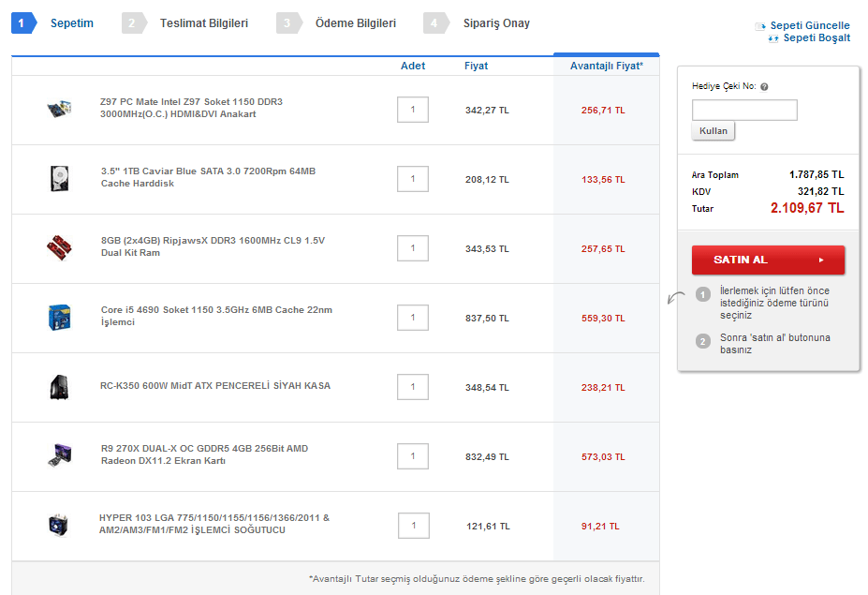Click the Sepeti Boşalt empty-cart icon

click(x=773, y=38)
